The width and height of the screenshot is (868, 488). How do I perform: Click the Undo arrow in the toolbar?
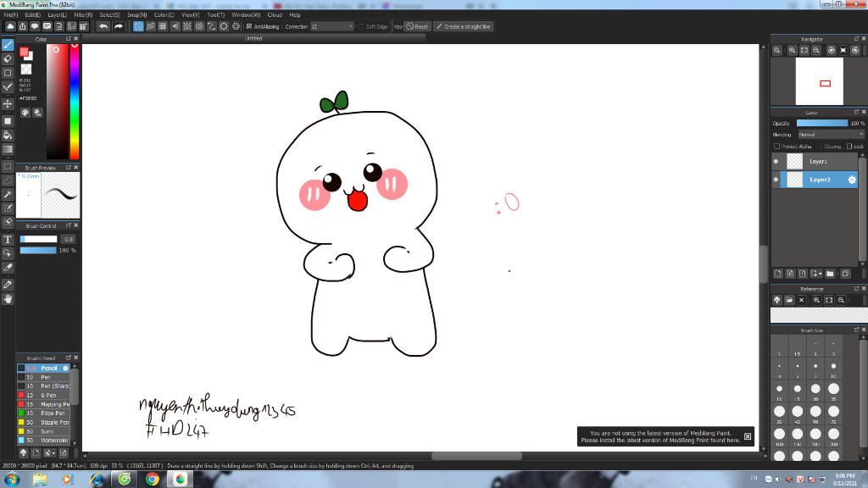tap(103, 26)
